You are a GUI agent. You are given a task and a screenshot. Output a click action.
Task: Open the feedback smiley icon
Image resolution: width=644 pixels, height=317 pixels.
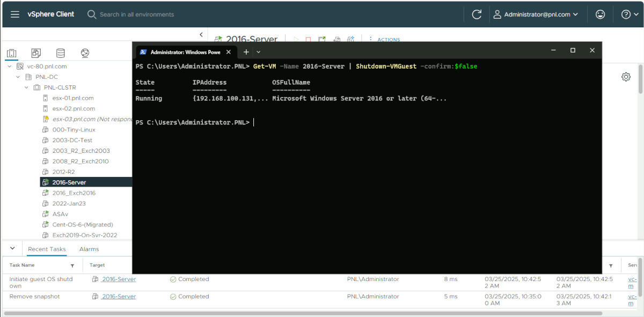(x=601, y=14)
